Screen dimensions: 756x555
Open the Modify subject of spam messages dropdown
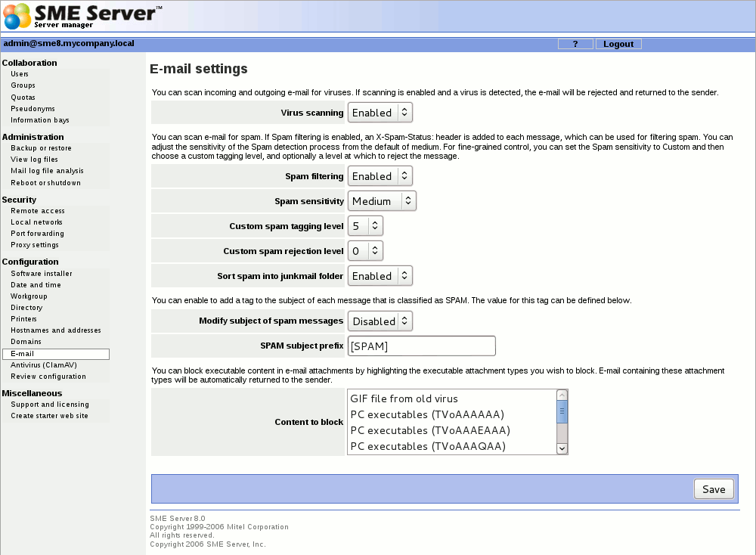coord(380,321)
